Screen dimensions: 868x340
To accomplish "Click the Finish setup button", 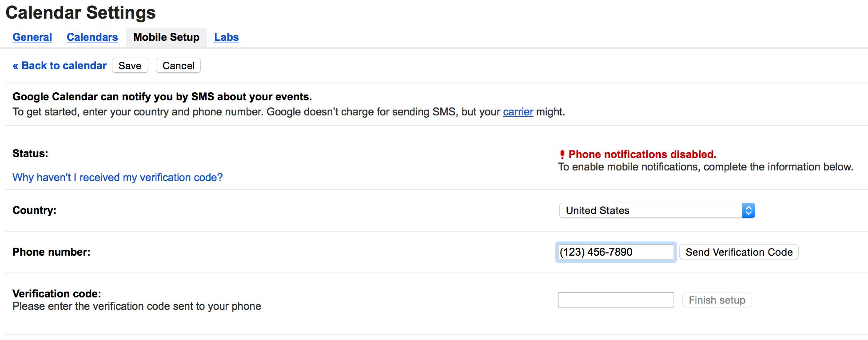I will 717,300.
